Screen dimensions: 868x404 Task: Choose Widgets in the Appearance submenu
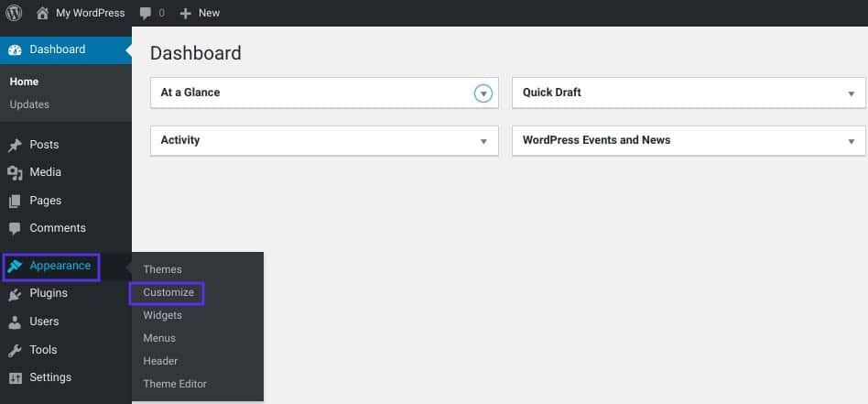pos(162,315)
